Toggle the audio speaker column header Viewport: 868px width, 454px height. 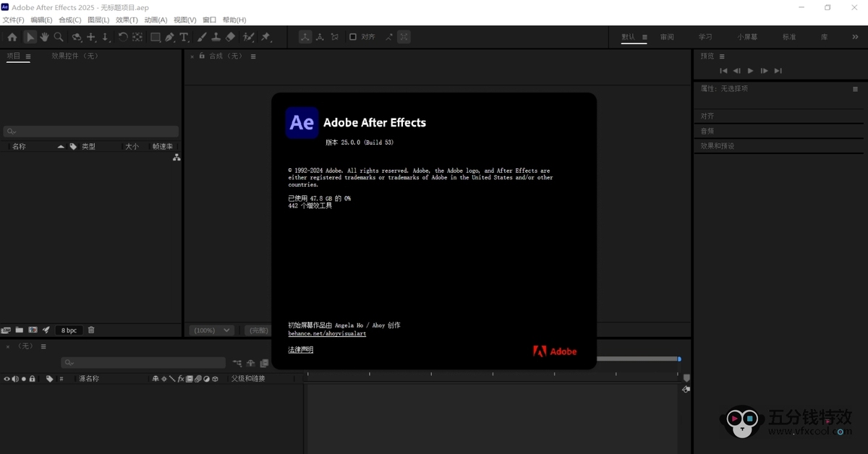tap(15, 379)
